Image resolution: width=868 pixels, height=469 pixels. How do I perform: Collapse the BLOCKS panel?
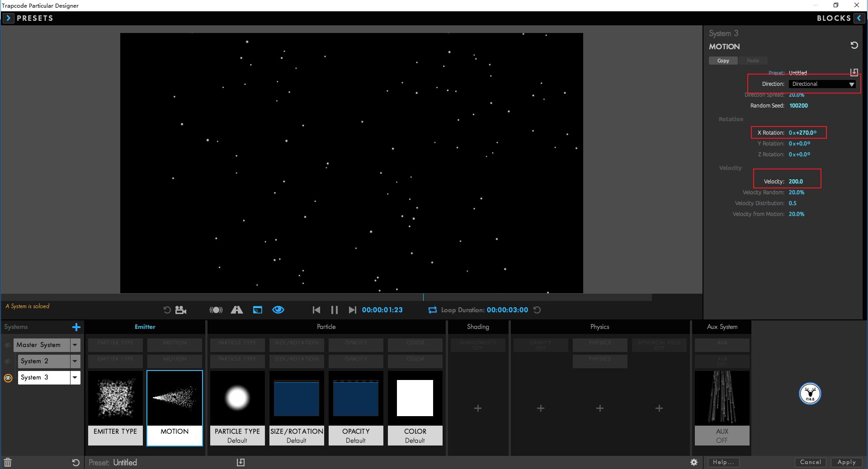(859, 18)
